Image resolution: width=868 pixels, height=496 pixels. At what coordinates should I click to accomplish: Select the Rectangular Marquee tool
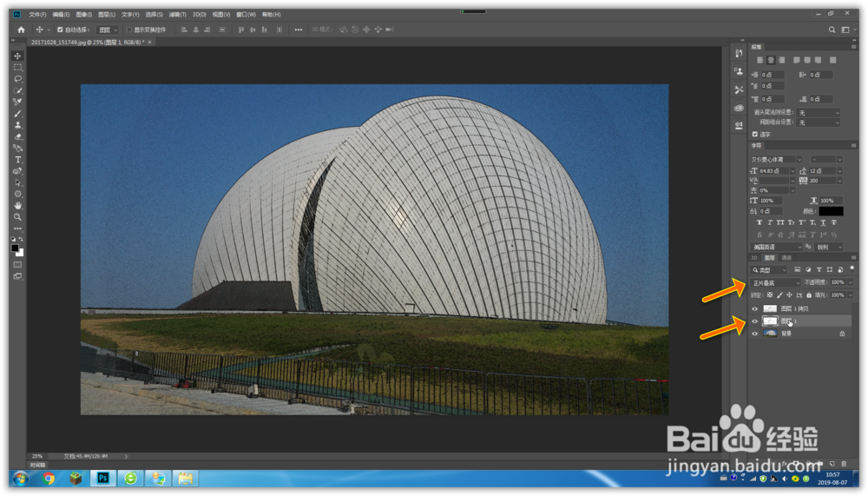point(17,68)
